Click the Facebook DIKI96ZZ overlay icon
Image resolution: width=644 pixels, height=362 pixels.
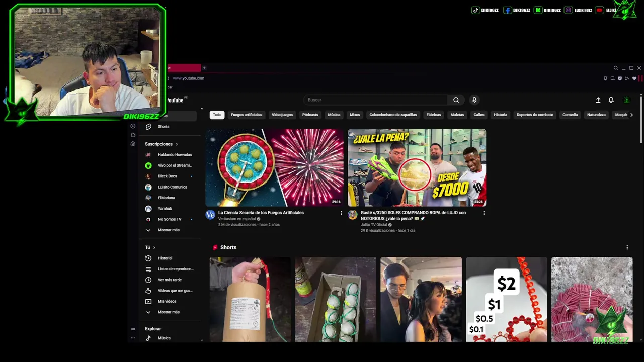(508, 10)
